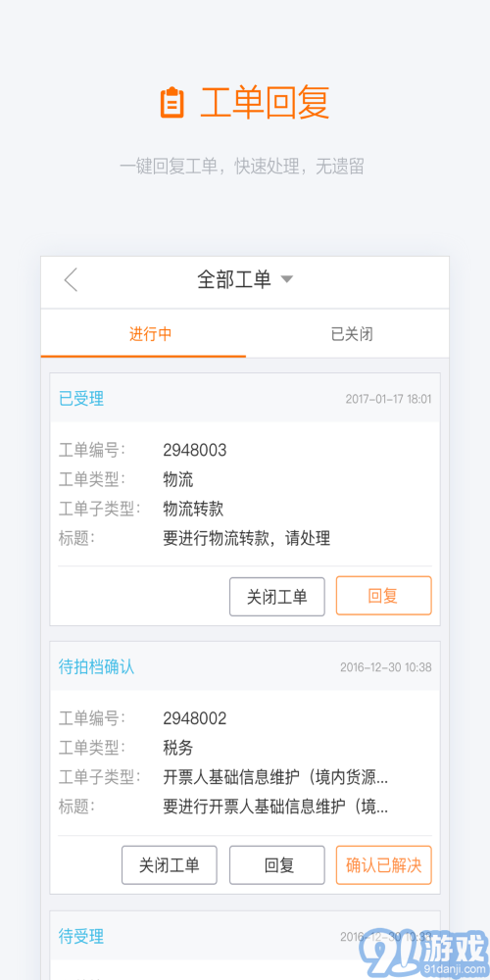Open the 已受理 status label

pos(81,398)
